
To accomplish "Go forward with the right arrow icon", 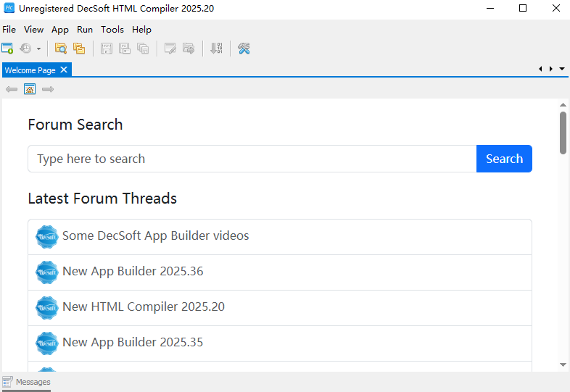I will coord(48,89).
